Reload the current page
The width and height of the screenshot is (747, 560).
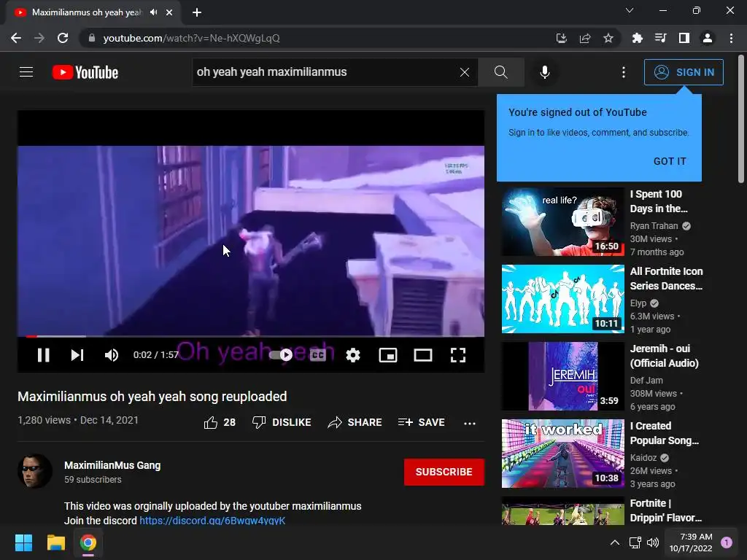(63, 38)
